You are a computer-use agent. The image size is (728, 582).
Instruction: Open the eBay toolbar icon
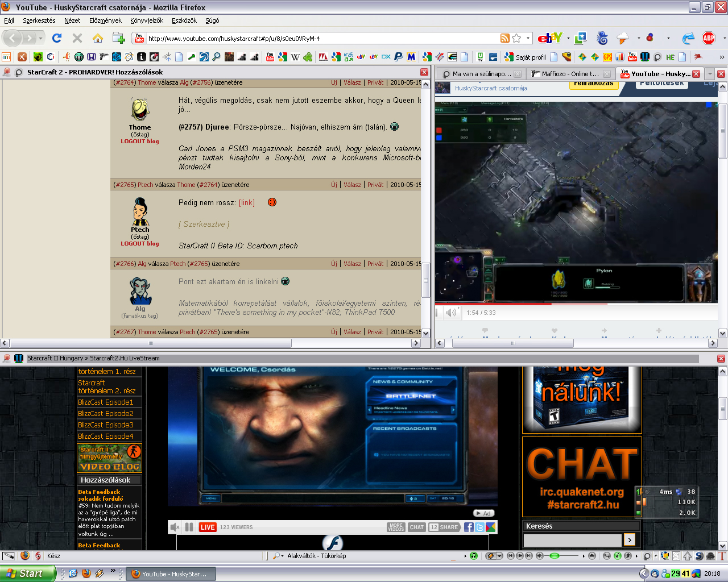tap(550, 38)
